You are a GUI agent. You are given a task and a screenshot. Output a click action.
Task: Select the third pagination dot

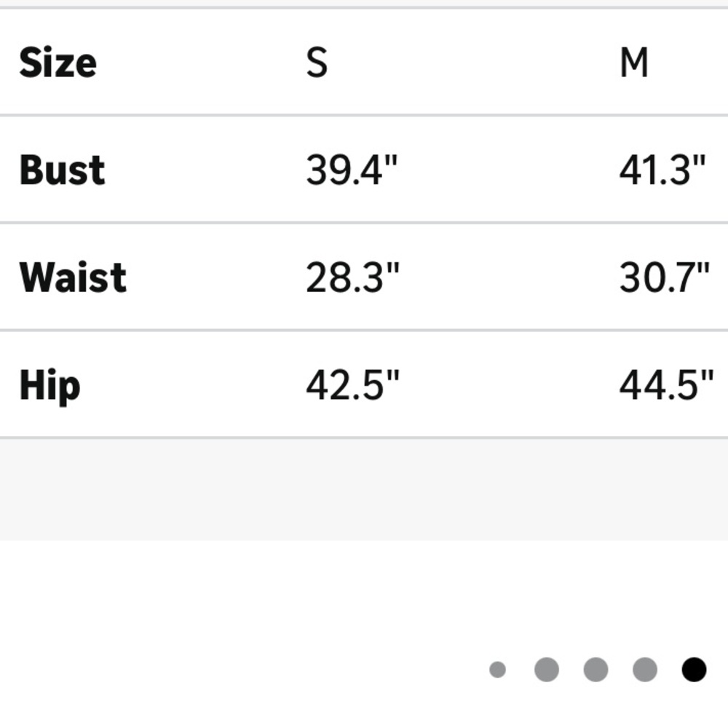point(596,670)
